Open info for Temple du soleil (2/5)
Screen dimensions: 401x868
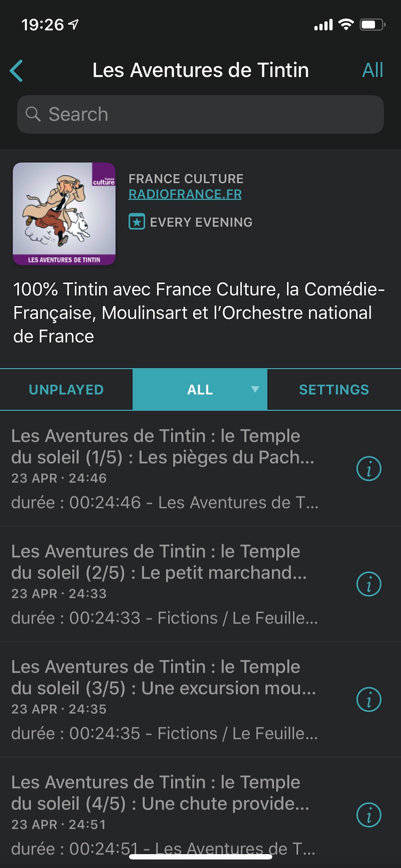[x=369, y=584]
